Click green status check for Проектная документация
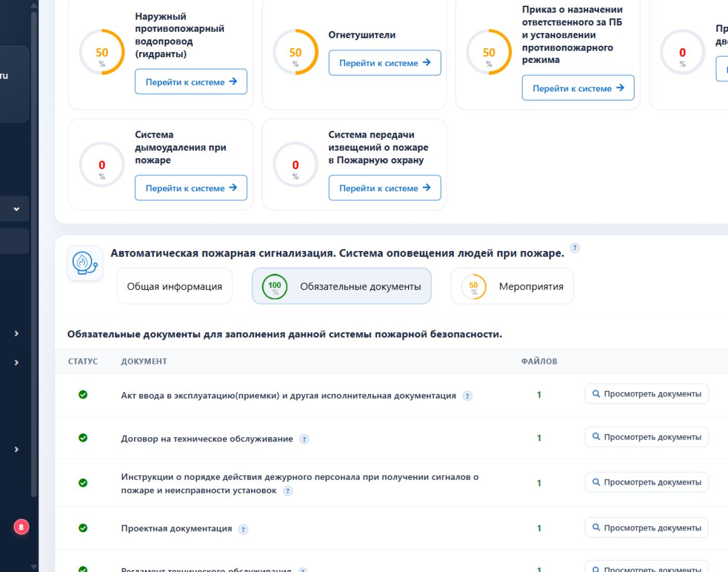This screenshot has width=728, height=572. pos(83,528)
